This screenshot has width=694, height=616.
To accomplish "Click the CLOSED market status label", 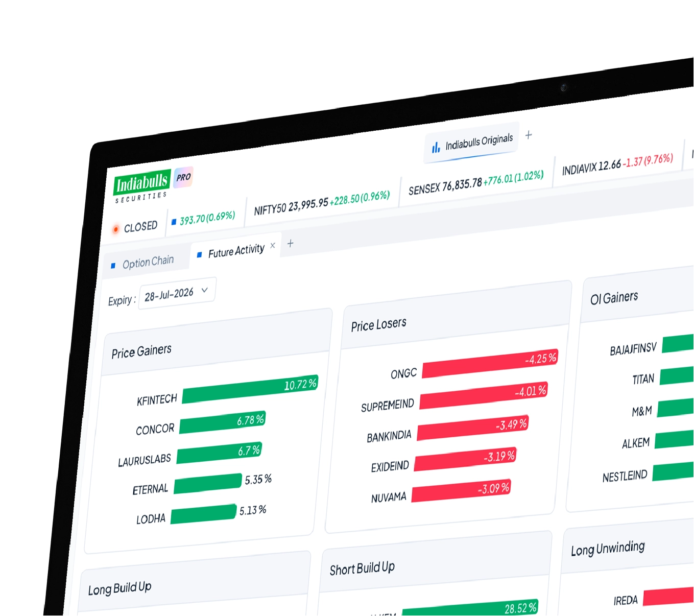I will (140, 226).
